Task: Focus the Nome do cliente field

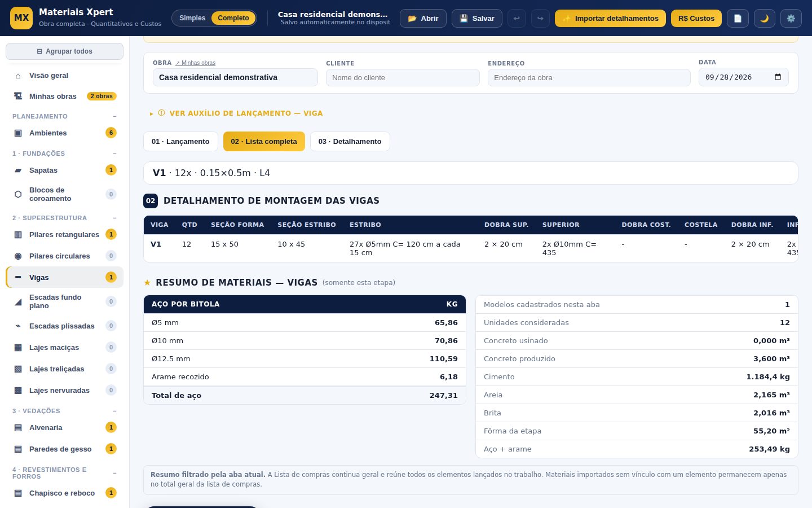Action: point(403,78)
